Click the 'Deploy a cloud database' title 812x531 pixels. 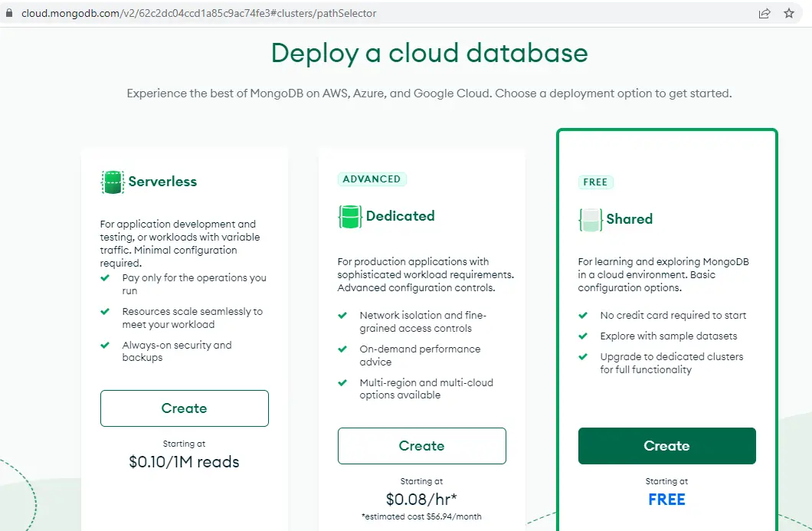[429, 54]
